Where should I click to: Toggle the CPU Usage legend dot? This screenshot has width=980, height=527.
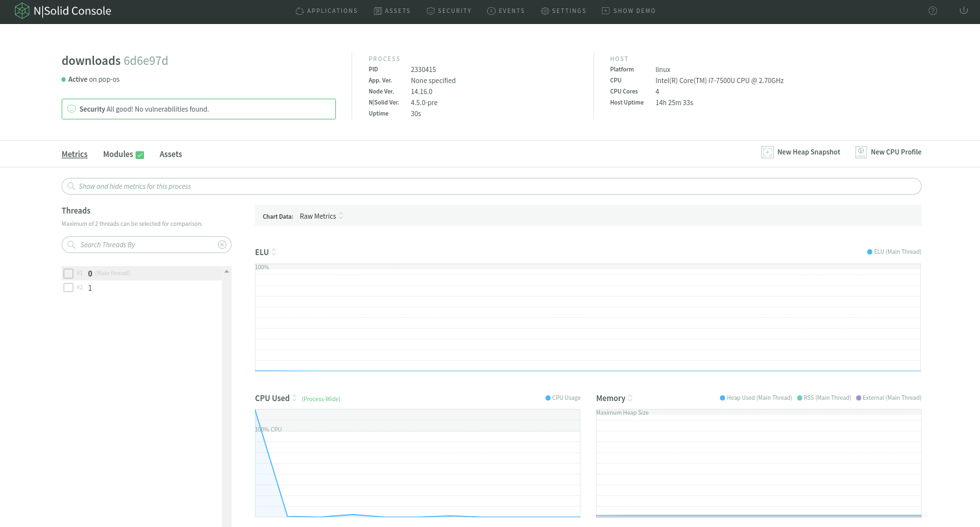point(548,398)
